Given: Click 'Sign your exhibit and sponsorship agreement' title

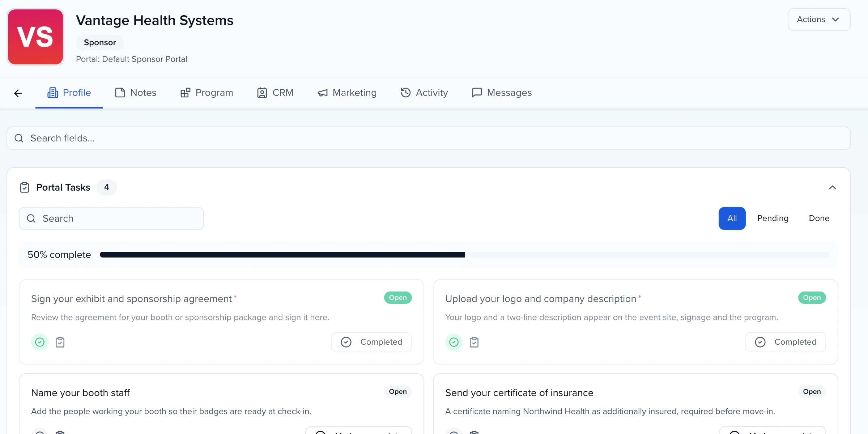Looking at the screenshot, I should tap(131, 299).
